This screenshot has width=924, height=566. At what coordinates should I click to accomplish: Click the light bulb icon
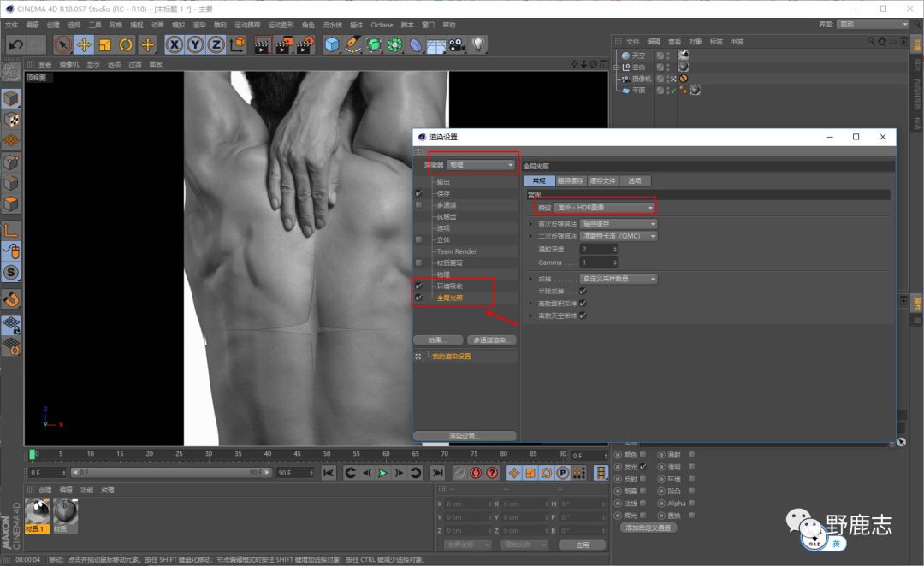click(x=478, y=44)
